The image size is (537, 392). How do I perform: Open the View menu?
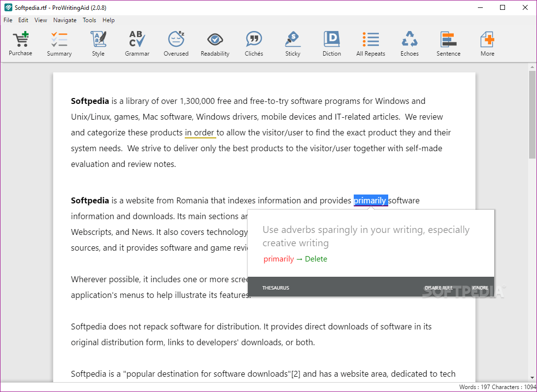[x=40, y=20]
